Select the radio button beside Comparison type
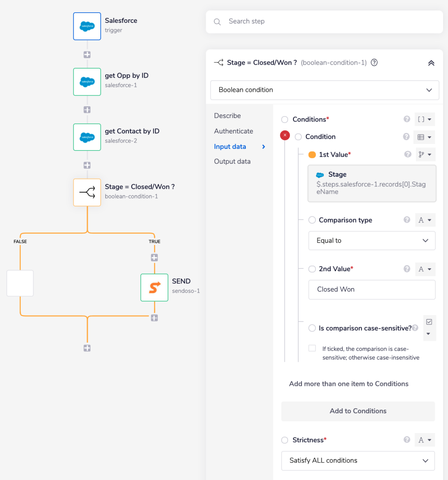The width and height of the screenshot is (448, 480). (312, 220)
